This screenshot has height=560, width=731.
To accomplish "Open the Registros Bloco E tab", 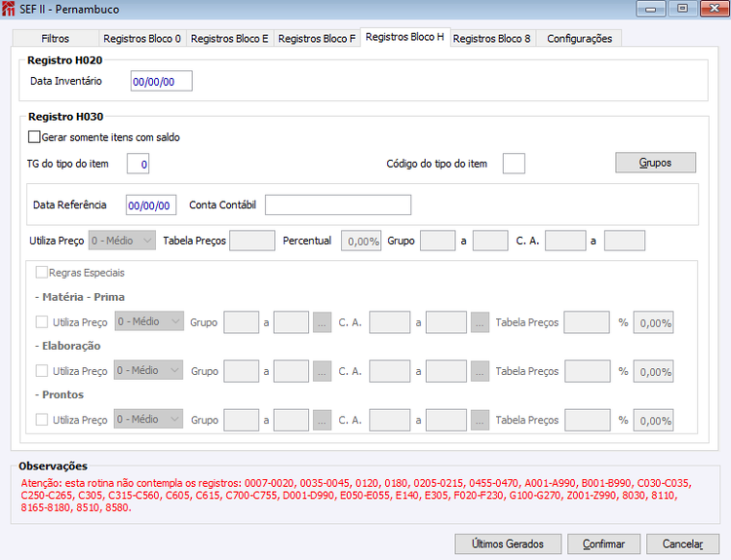I will [x=229, y=39].
